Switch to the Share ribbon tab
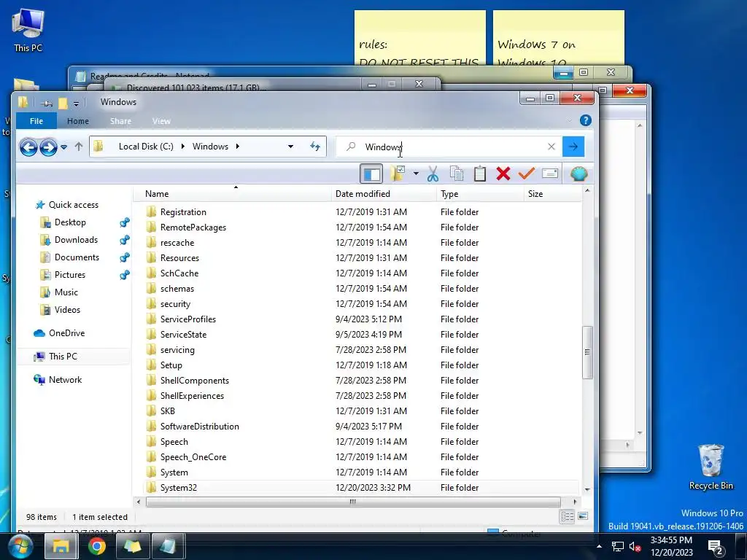The image size is (747, 560). point(120,121)
